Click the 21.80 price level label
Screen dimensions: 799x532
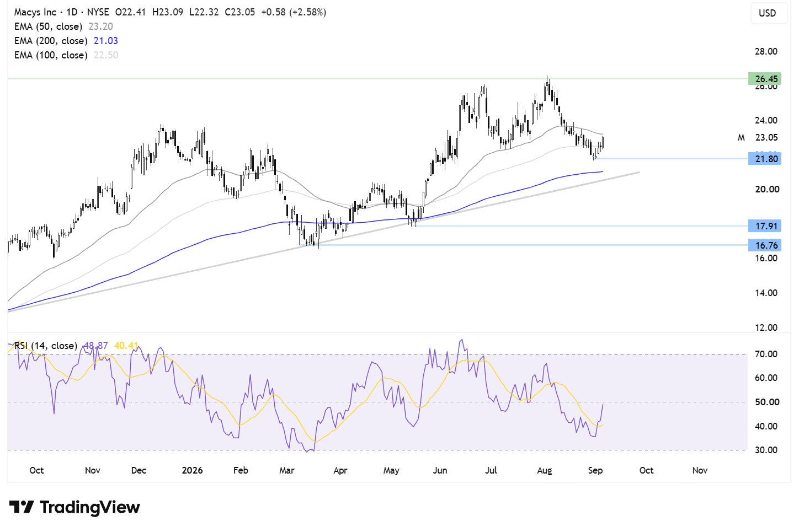765,159
